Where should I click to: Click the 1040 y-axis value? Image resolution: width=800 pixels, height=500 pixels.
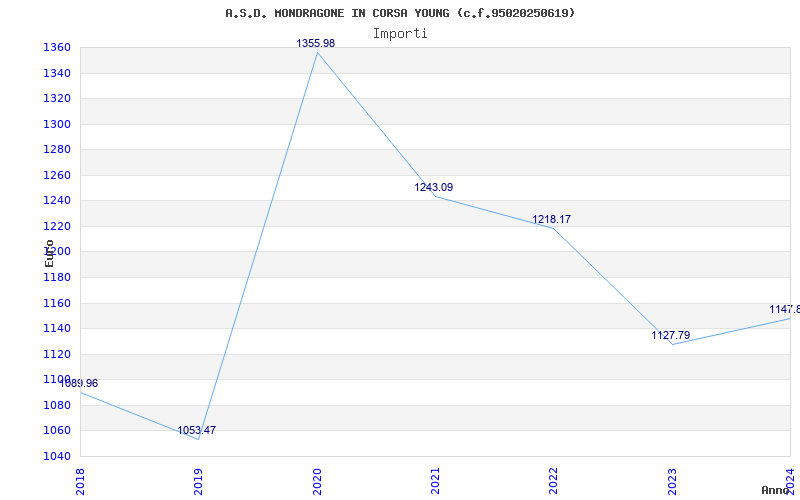[x=57, y=456]
